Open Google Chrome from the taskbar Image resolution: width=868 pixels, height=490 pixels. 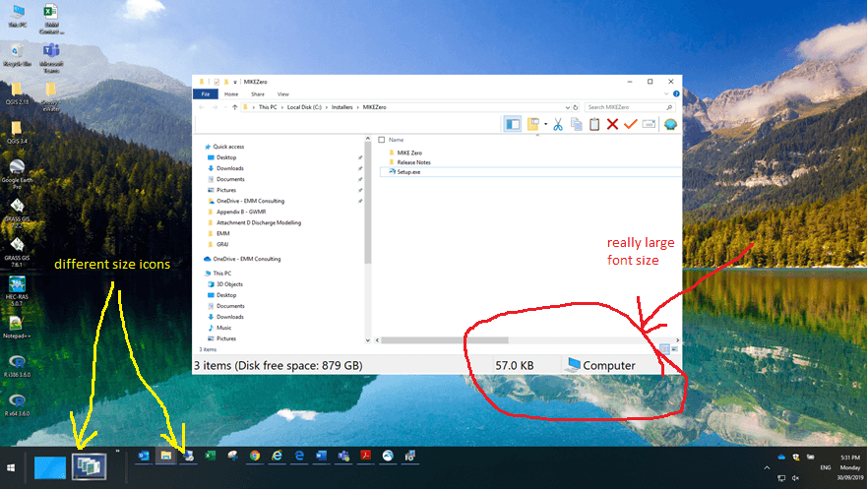click(x=255, y=456)
